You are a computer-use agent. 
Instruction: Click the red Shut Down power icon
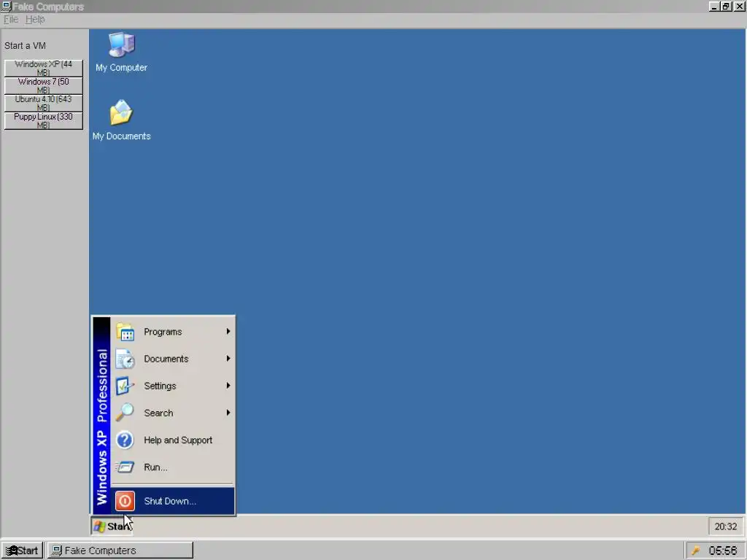point(125,501)
